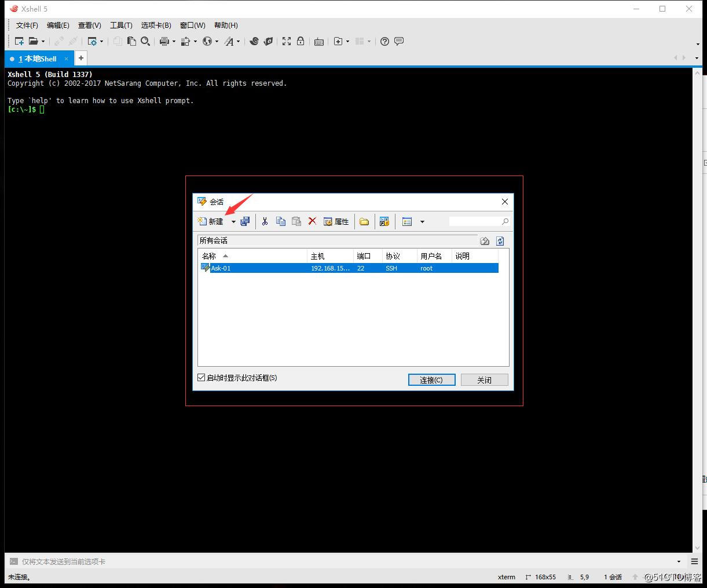The height and width of the screenshot is (588, 707).
Task: Click the New folder icon in Sessions dialog
Action: [x=364, y=221]
